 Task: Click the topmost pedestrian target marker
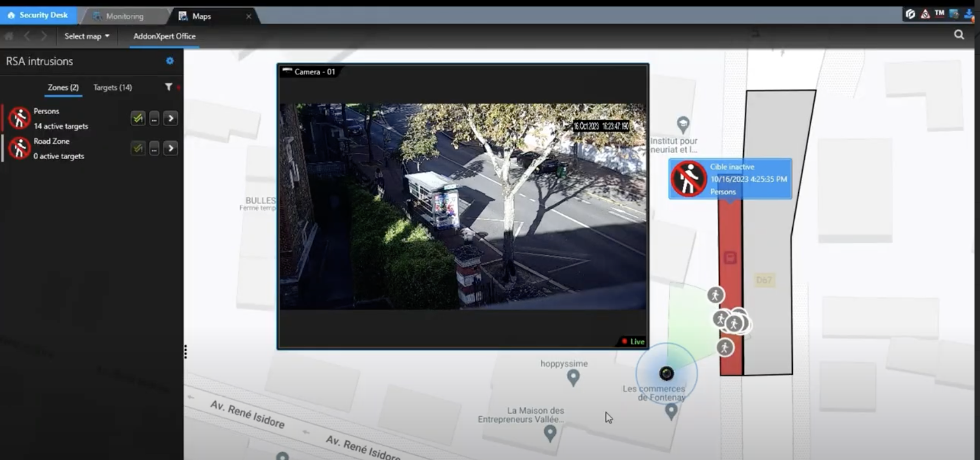coord(715,295)
